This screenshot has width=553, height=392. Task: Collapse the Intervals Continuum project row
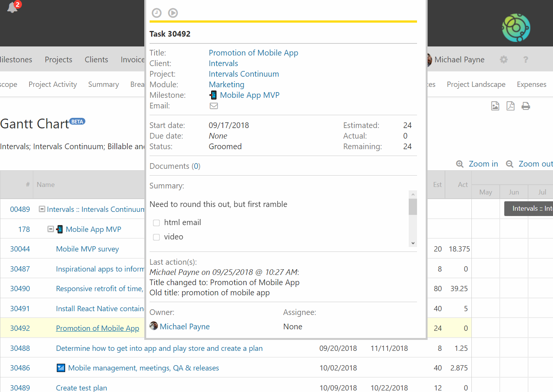click(x=42, y=209)
